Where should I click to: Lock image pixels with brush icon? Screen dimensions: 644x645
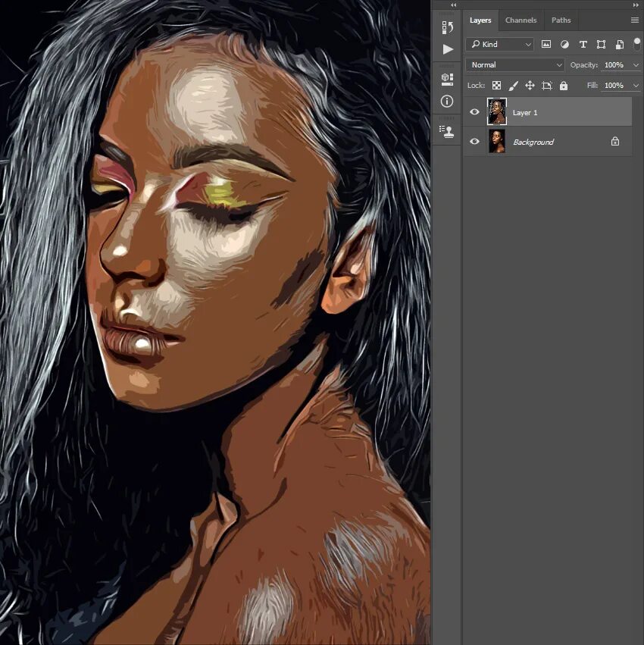point(513,85)
